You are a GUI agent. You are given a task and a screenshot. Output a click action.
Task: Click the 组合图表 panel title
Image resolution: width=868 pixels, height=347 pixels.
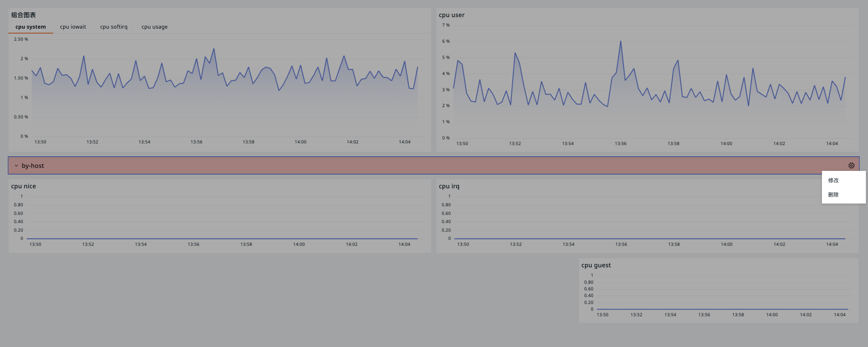point(23,15)
